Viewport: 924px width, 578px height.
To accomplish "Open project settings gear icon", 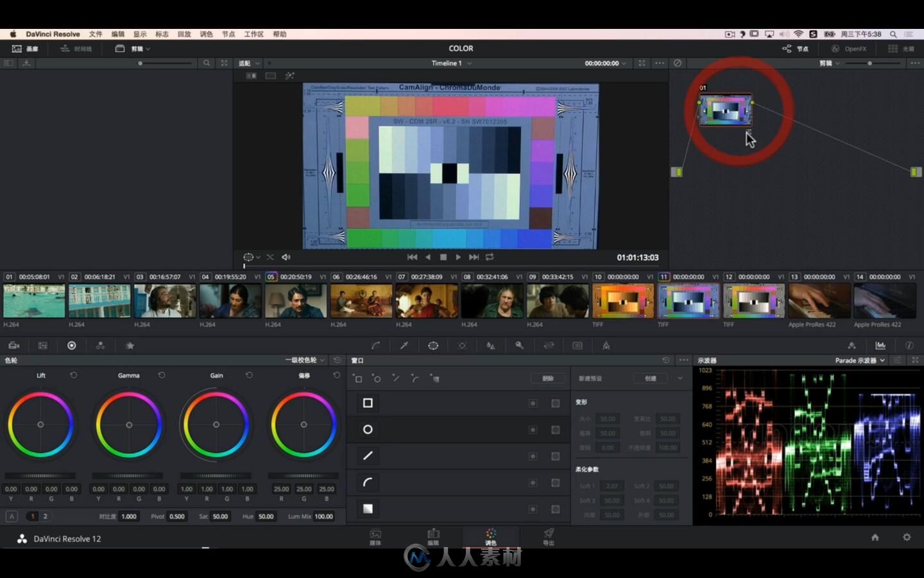I will 907,538.
